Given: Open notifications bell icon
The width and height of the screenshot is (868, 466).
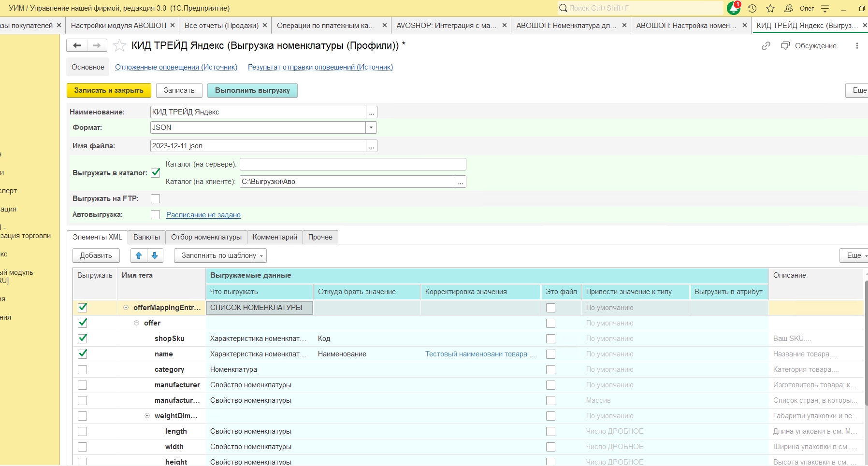Looking at the screenshot, I should coord(733,8).
